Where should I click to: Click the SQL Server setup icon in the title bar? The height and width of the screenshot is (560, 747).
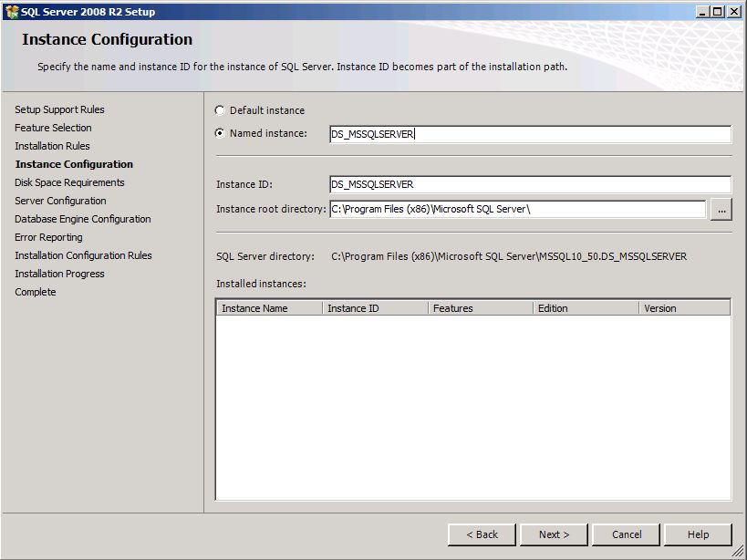pyautogui.click(x=9, y=11)
